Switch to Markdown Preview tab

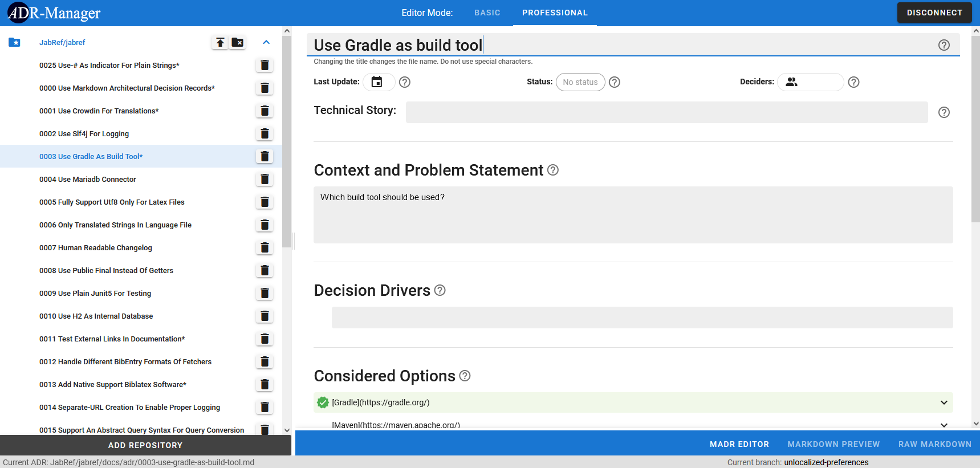click(833, 444)
